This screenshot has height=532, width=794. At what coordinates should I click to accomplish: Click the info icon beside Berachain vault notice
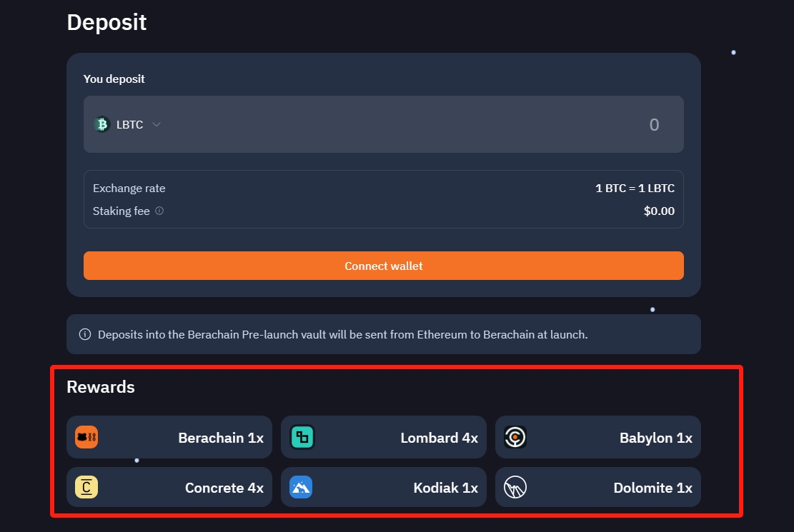point(85,335)
